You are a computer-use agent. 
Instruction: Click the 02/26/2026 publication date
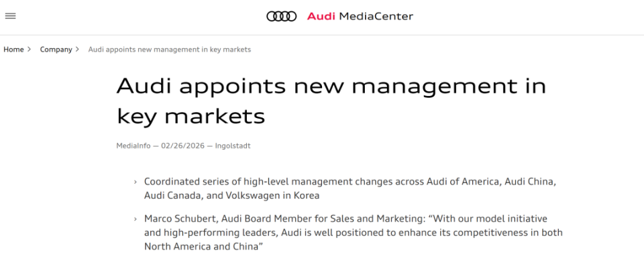click(183, 146)
